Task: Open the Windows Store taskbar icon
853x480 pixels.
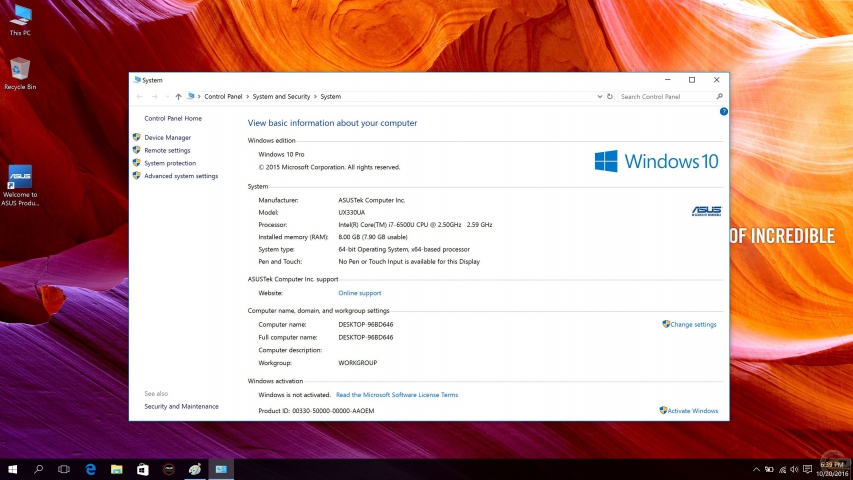Action: point(143,469)
